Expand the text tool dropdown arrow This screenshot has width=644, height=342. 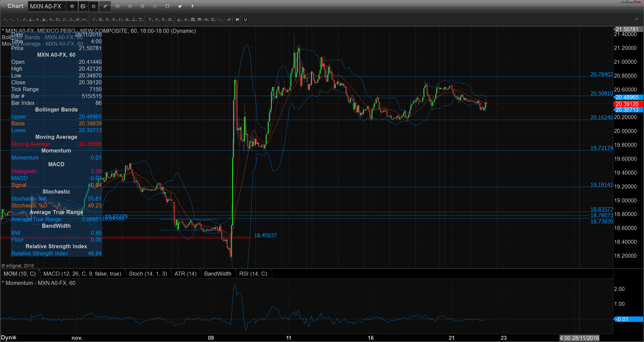(153, 21)
